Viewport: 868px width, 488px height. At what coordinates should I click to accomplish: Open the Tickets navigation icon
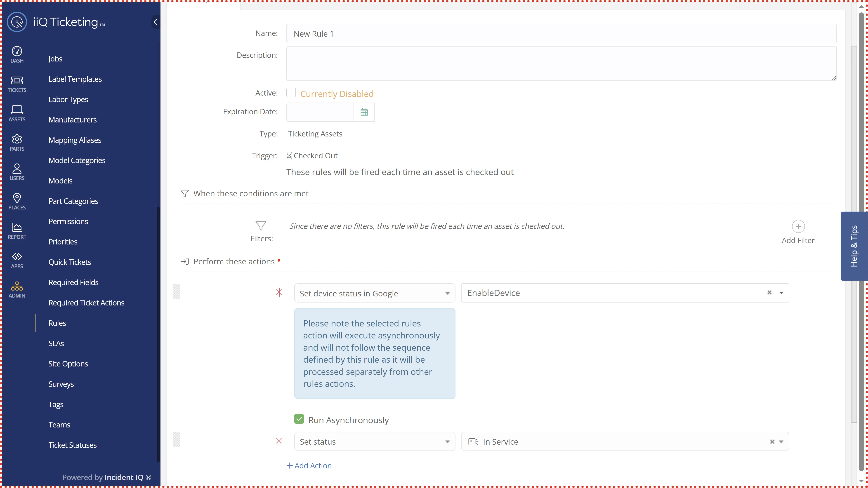pos(17,84)
